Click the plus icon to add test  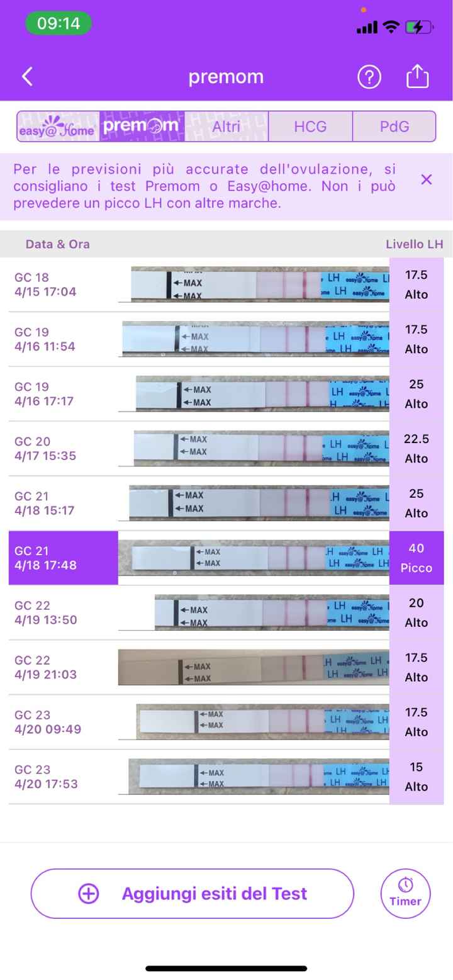89,894
